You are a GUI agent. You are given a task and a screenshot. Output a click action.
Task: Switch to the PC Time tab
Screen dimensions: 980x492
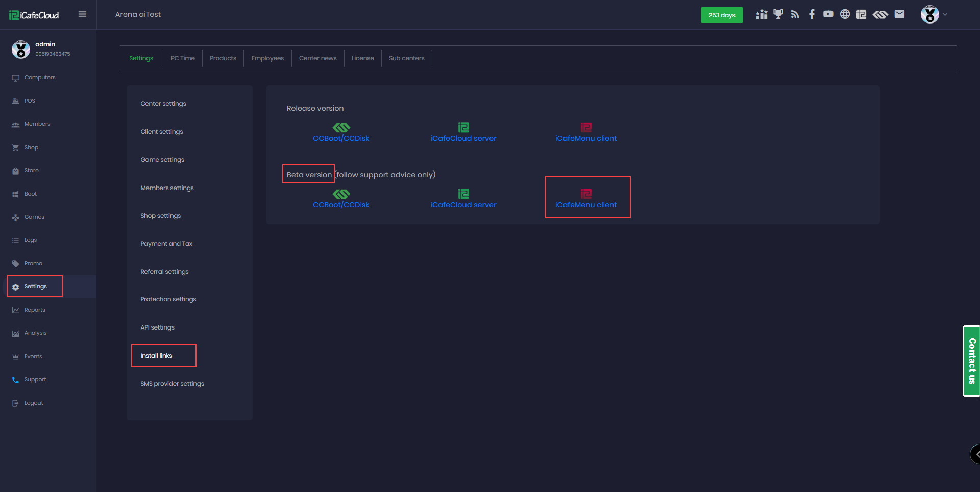point(183,58)
